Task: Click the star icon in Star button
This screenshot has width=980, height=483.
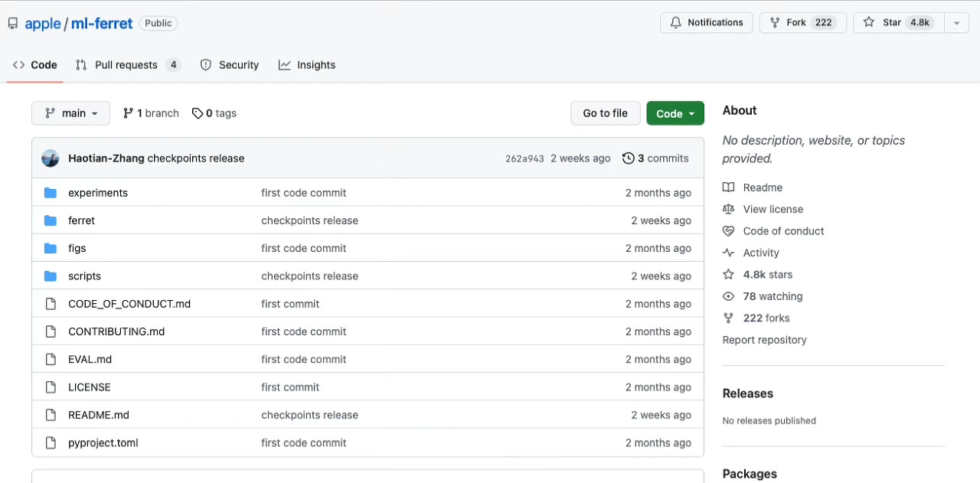Action: click(869, 22)
